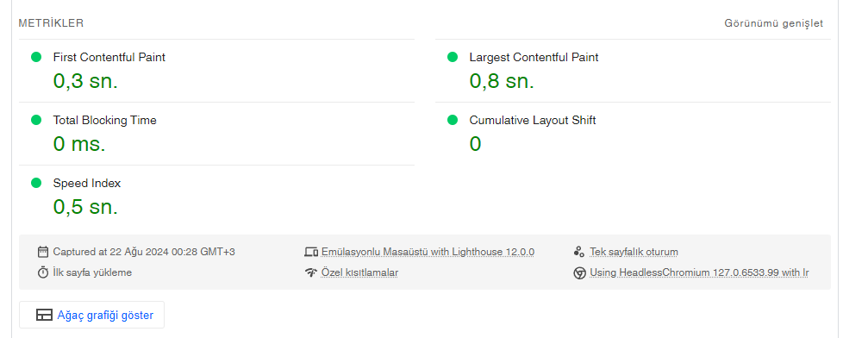Click green status dot for First Contentful Paint
The image size is (868, 338).
(x=36, y=57)
